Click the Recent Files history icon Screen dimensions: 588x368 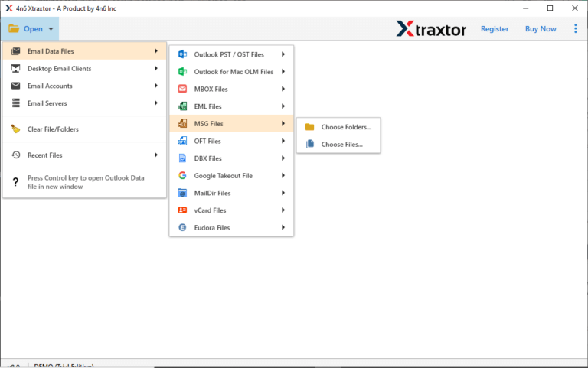tap(15, 155)
